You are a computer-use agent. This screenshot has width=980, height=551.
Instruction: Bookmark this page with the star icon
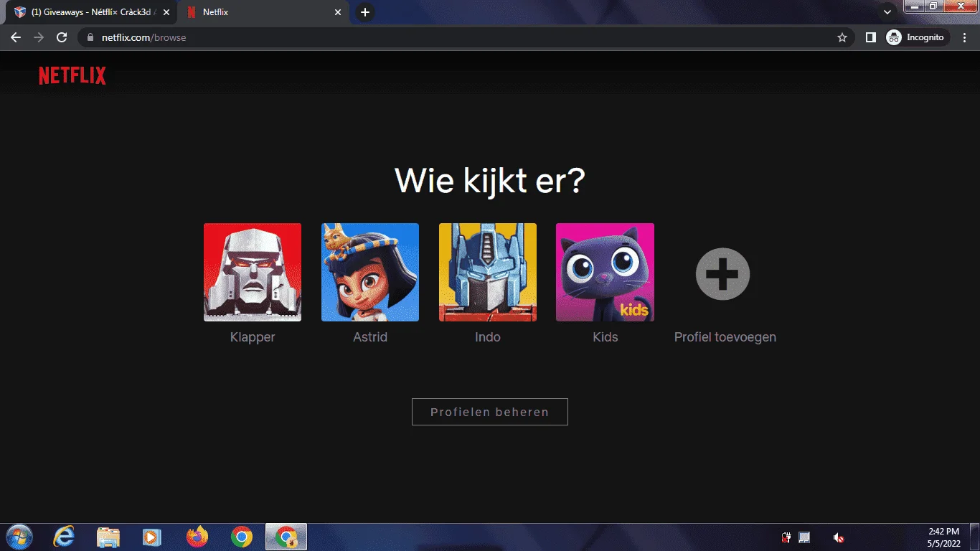(x=842, y=37)
